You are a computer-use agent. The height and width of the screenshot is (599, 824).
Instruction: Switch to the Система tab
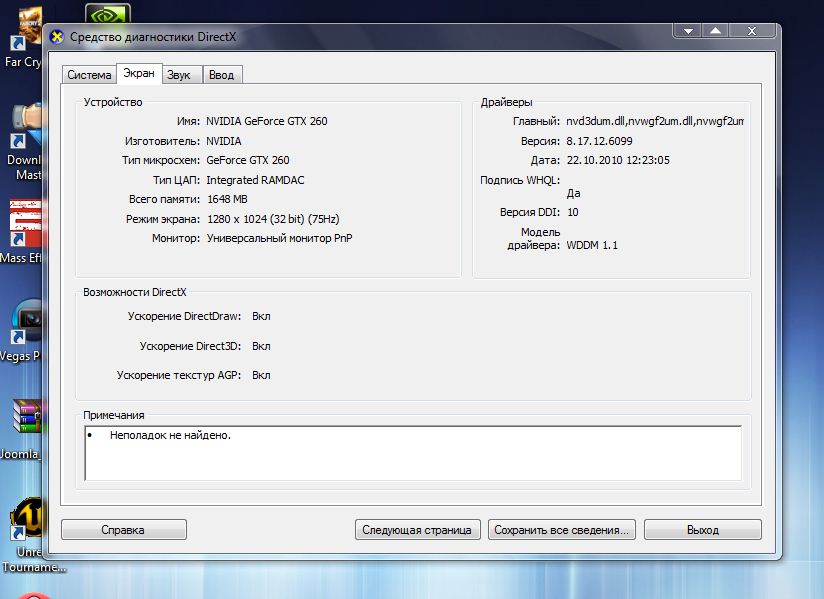(89, 75)
